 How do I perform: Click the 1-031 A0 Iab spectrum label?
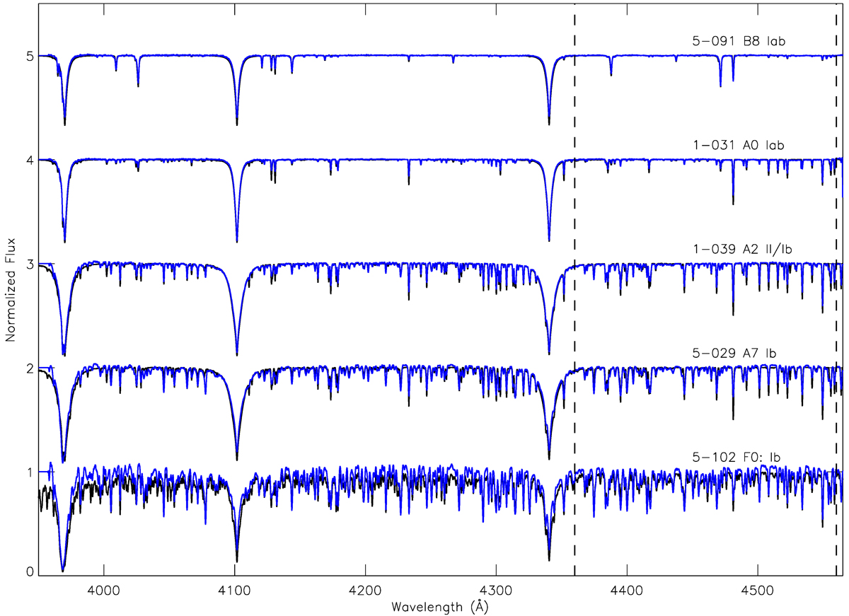coord(739,145)
